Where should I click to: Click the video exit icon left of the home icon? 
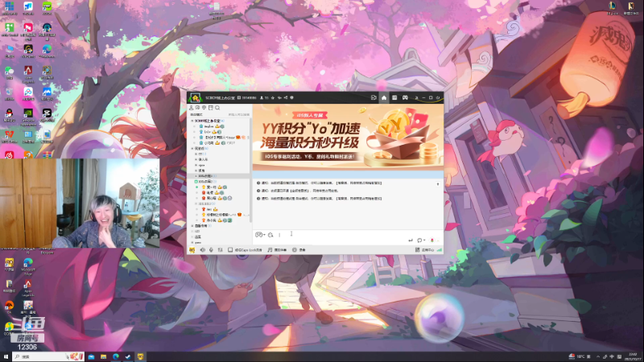pos(374,97)
